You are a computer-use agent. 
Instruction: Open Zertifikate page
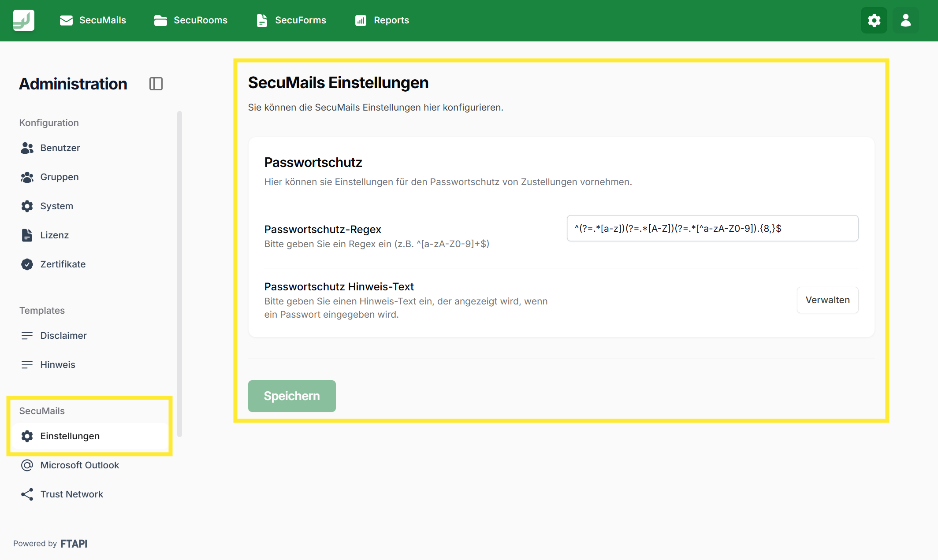[x=63, y=264]
